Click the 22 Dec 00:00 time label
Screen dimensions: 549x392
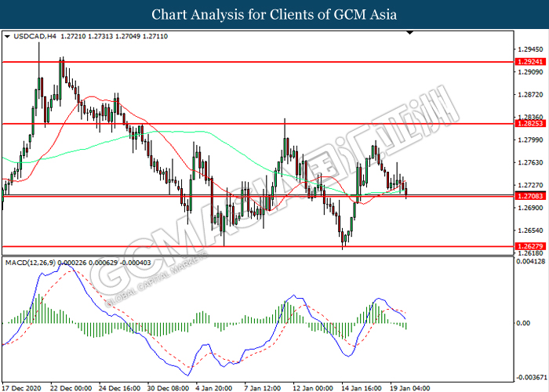[x=71, y=388]
